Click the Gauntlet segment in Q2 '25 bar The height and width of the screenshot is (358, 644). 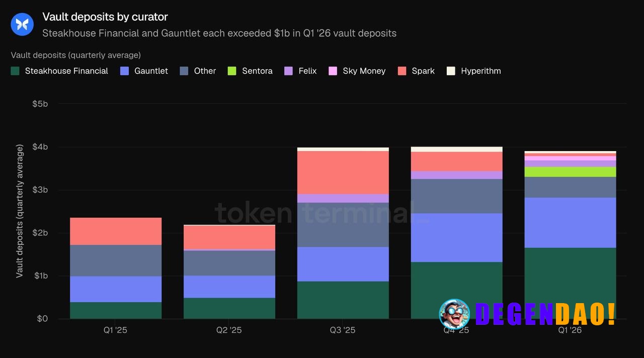[229, 287]
